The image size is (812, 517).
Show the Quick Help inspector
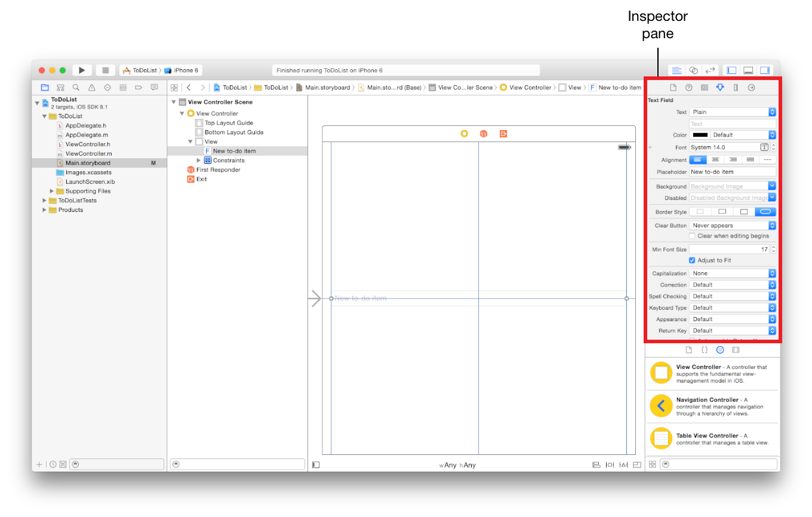[x=688, y=87]
